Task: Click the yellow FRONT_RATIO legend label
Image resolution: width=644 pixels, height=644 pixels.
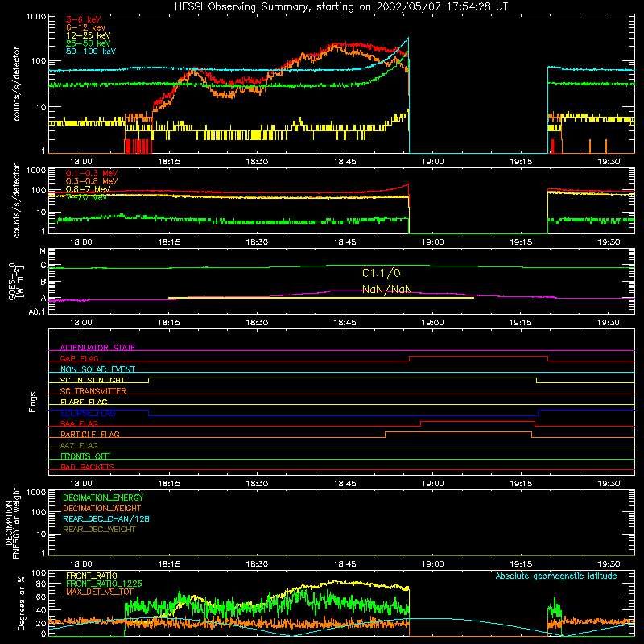Action: click(92, 576)
